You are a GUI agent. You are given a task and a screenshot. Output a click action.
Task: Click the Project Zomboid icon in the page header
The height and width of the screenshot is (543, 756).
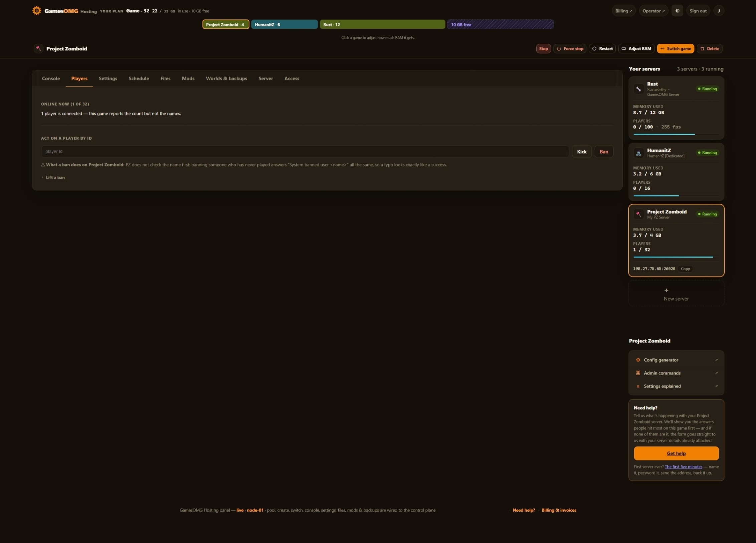pyautogui.click(x=38, y=48)
